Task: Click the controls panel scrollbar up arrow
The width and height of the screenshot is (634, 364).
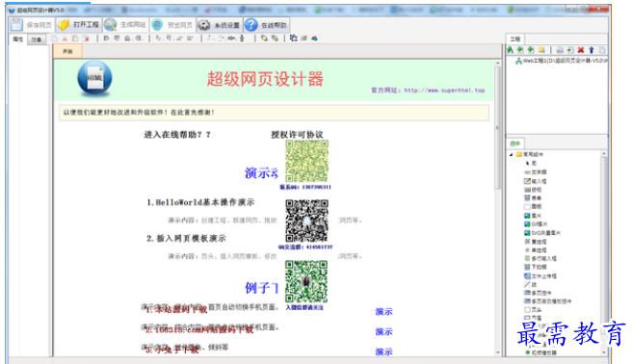Action: pos(604,154)
